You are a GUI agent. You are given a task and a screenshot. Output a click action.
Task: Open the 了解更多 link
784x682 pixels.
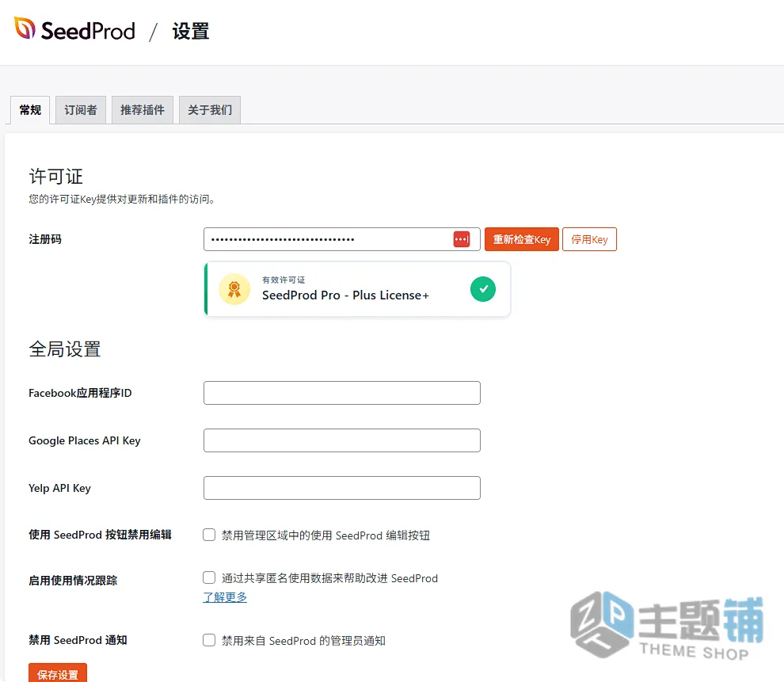pyautogui.click(x=225, y=597)
